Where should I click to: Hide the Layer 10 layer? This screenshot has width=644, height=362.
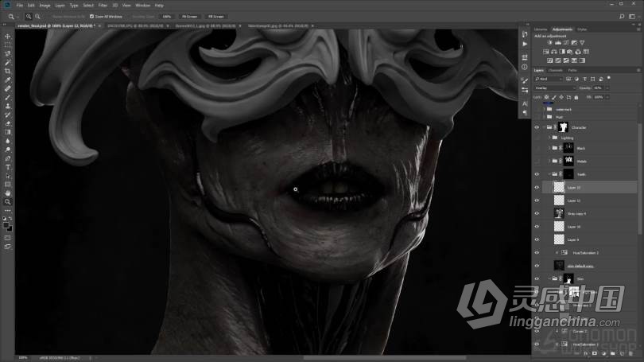pos(537,227)
